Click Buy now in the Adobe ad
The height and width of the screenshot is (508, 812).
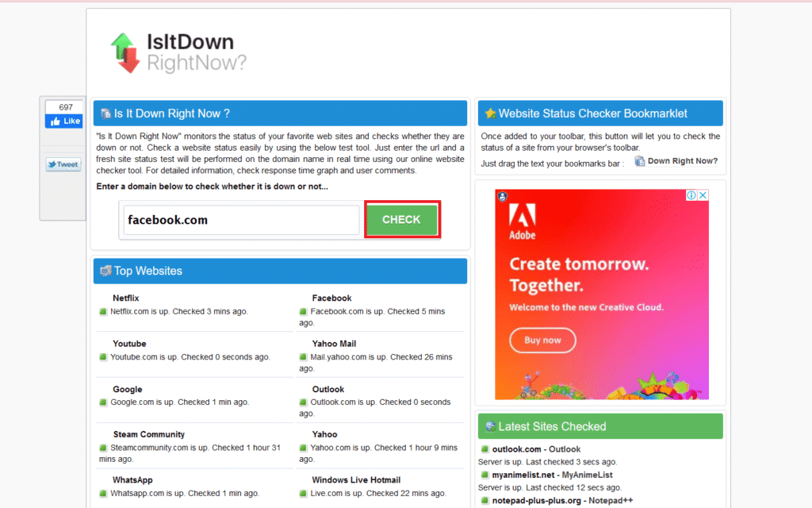542,340
